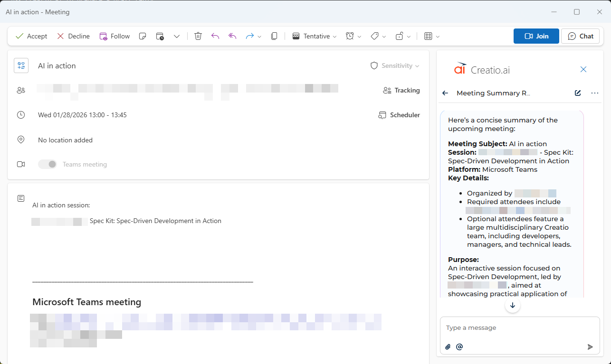Categorize the meeting with the tag icon

pyautogui.click(x=375, y=36)
